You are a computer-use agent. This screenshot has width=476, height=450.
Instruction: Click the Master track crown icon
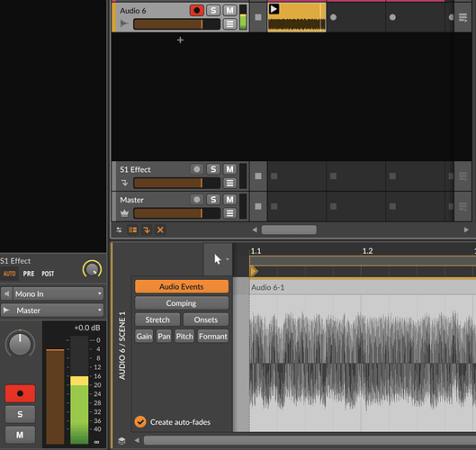(x=124, y=213)
